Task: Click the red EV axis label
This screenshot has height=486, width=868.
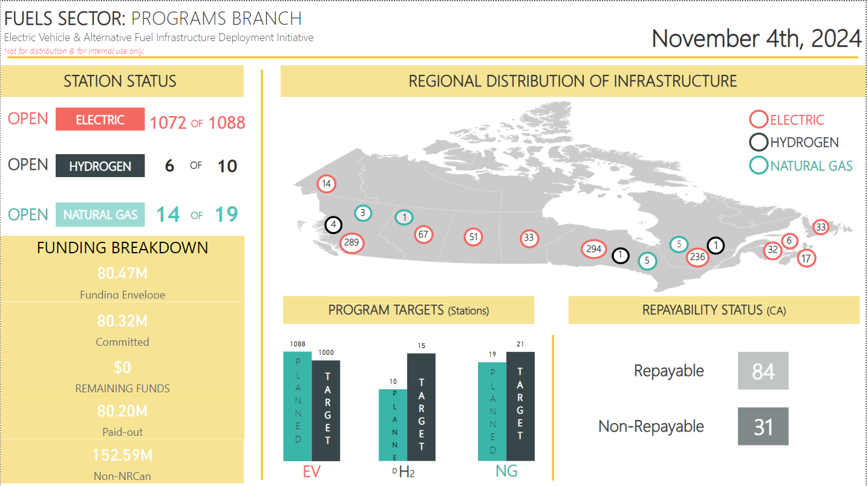Action: [311, 471]
